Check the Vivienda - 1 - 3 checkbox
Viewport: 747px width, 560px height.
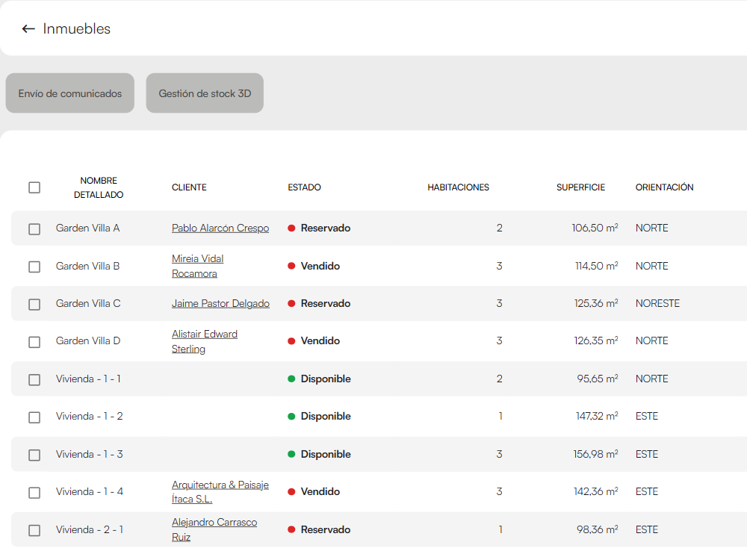pyautogui.click(x=34, y=455)
